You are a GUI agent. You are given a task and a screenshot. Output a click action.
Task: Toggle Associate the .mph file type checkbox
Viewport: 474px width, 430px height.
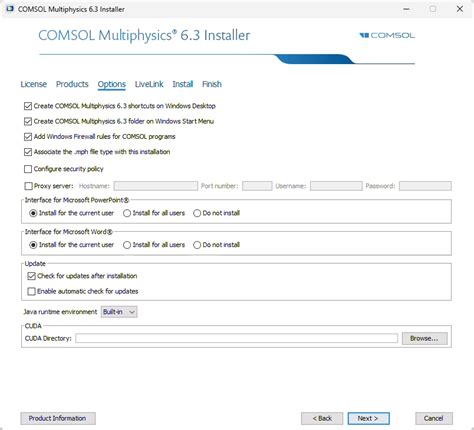coord(28,152)
